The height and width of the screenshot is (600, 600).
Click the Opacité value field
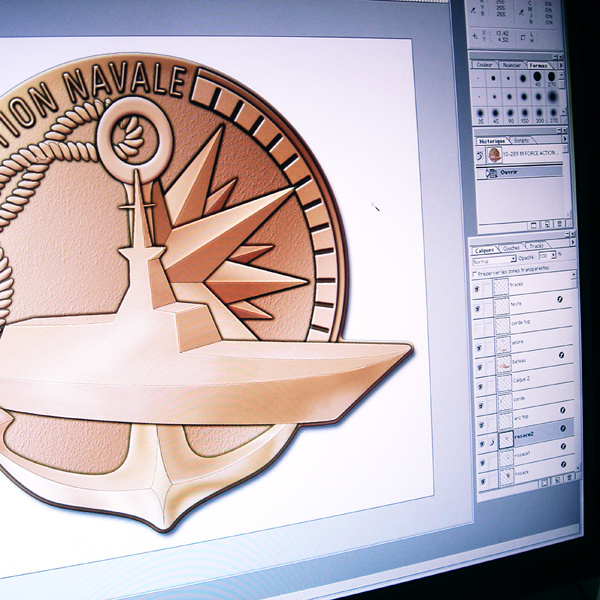(545, 256)
